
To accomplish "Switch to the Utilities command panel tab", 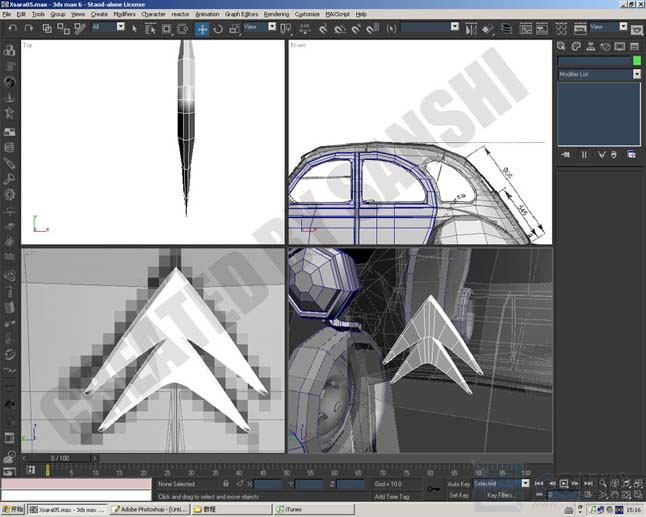I will point(634,46).
